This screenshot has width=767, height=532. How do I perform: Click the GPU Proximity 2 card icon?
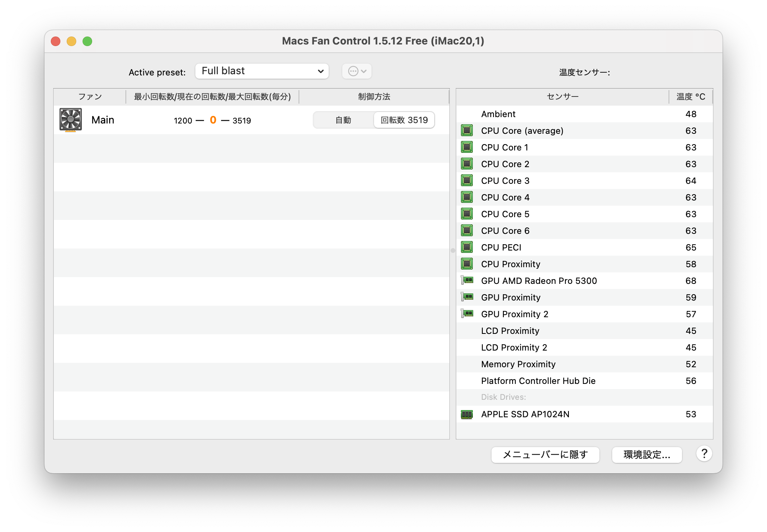coord(467,314)
